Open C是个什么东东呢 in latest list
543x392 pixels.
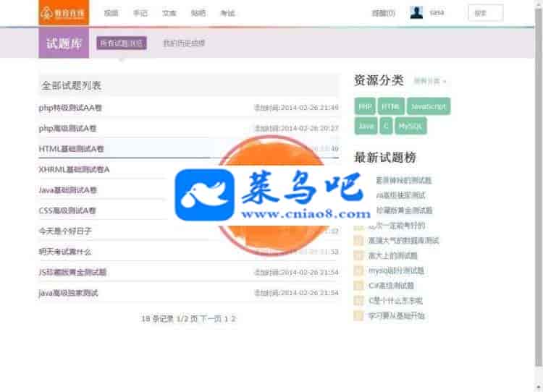pyautogui.click(x=395, y=301)
